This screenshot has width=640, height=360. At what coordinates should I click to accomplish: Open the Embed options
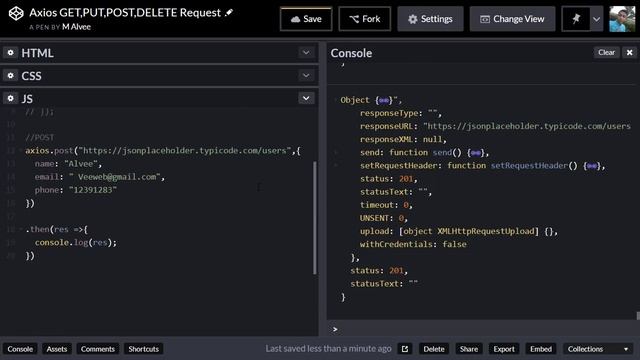point(541,349)
